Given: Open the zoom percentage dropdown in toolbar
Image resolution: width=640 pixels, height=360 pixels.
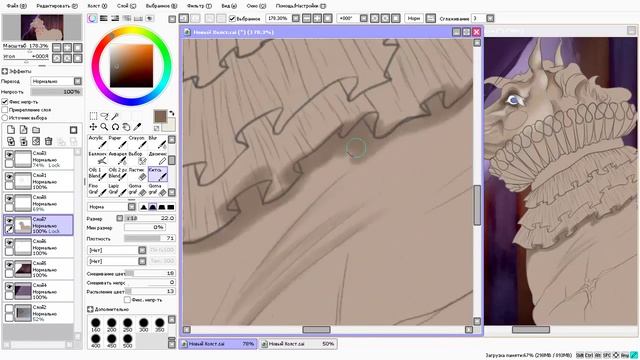Looking at the screenshot, I should coord(296,18).
